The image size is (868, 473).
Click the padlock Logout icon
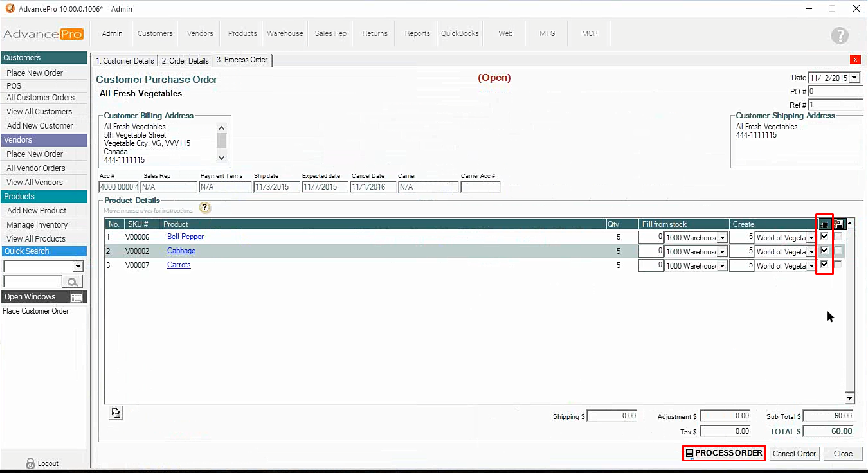point(30,463)
